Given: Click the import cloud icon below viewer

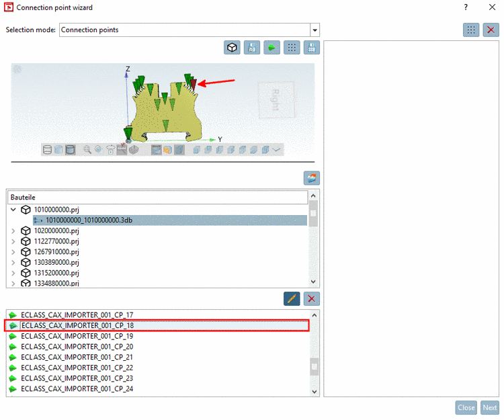Looking at the screenshot, I should click(x=311, y=178).
